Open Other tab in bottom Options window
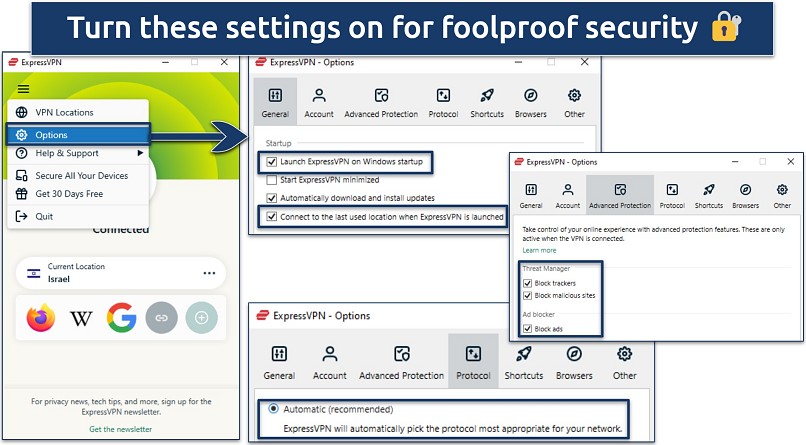The image size is (806, 445). (625, 363)
